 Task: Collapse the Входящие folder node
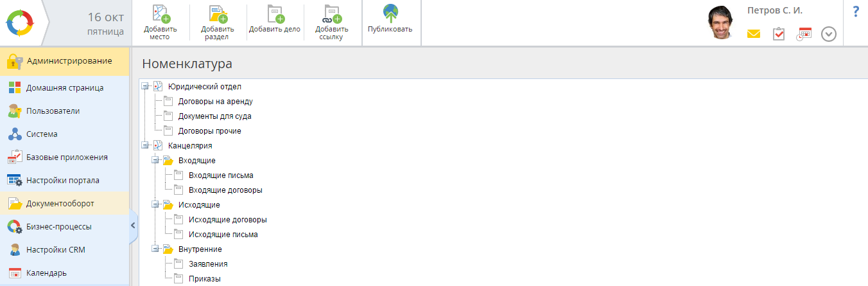[x=155, y=160]
